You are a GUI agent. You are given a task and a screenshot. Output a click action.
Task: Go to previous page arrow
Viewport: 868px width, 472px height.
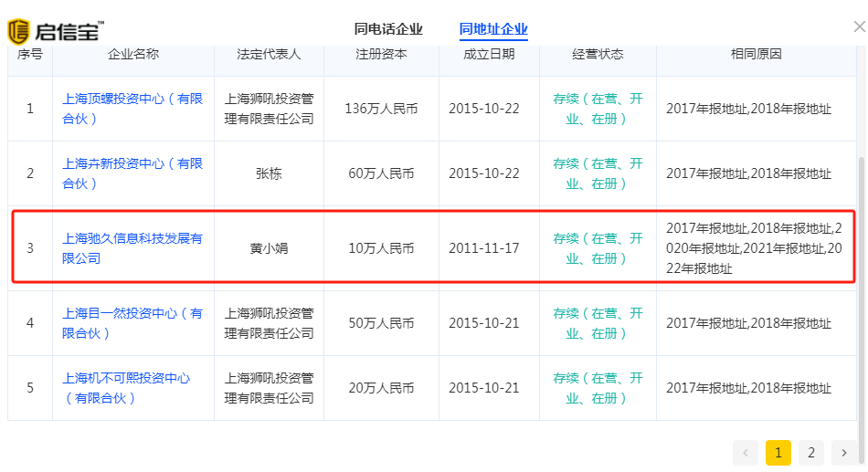(x=745, y=453)
